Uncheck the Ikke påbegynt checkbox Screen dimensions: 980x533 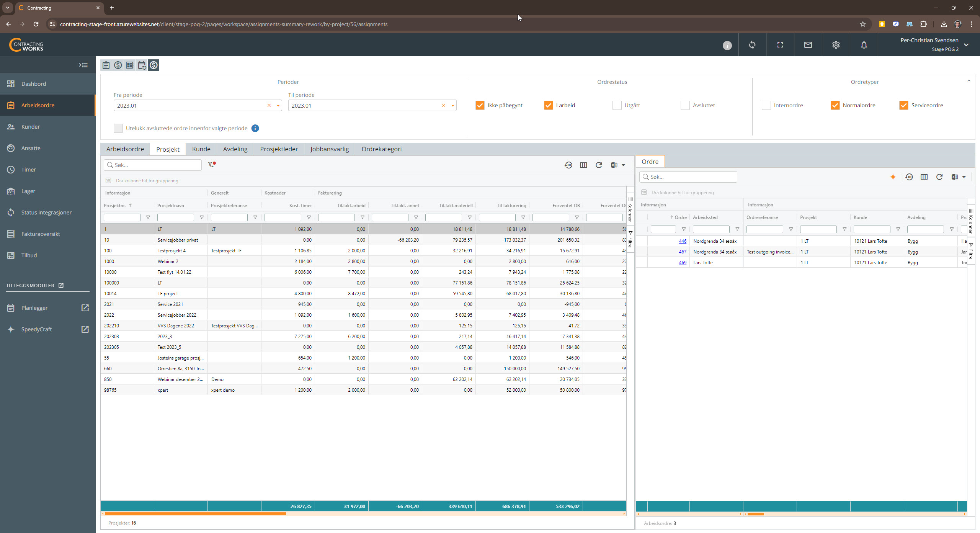click(x=480, y=105)
